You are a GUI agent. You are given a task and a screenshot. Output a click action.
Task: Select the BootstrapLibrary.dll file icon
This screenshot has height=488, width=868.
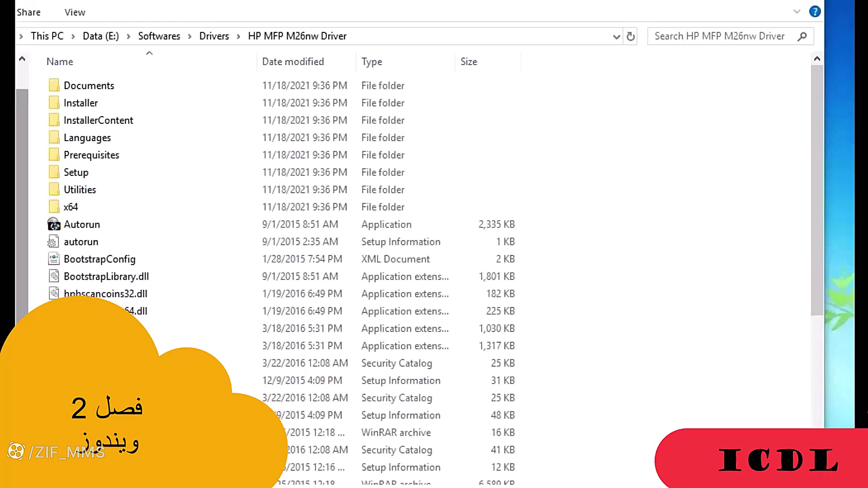coord(53,276)
